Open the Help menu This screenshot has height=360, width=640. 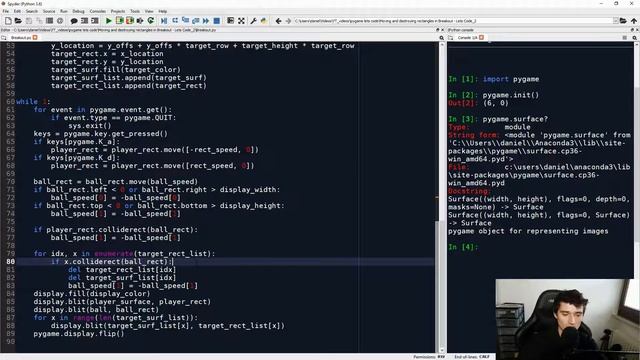click(x=162, y=11)
